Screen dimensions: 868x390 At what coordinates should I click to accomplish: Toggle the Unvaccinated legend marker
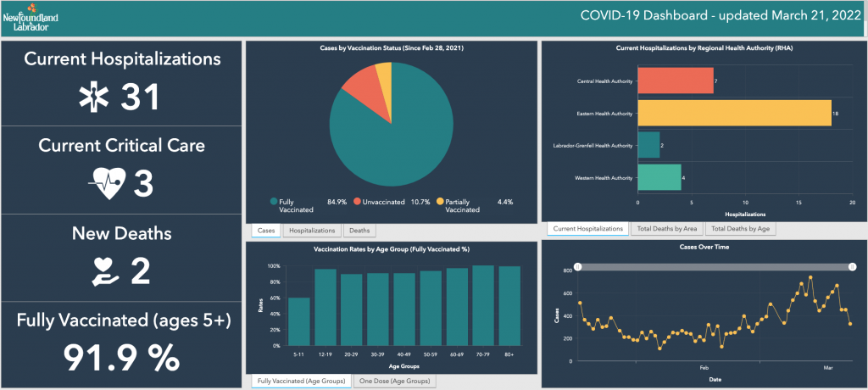(358, 202)
